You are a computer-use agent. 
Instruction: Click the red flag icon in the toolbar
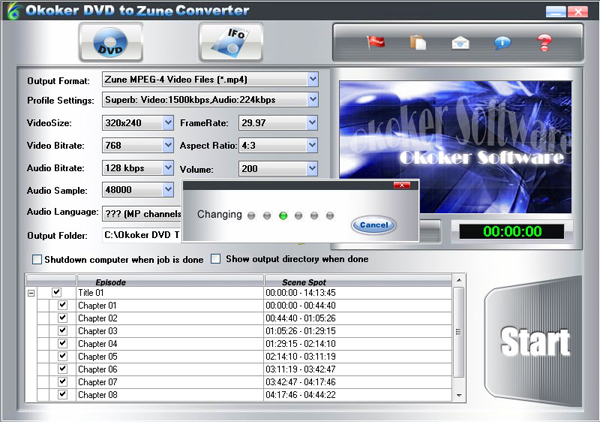[376, 42]
